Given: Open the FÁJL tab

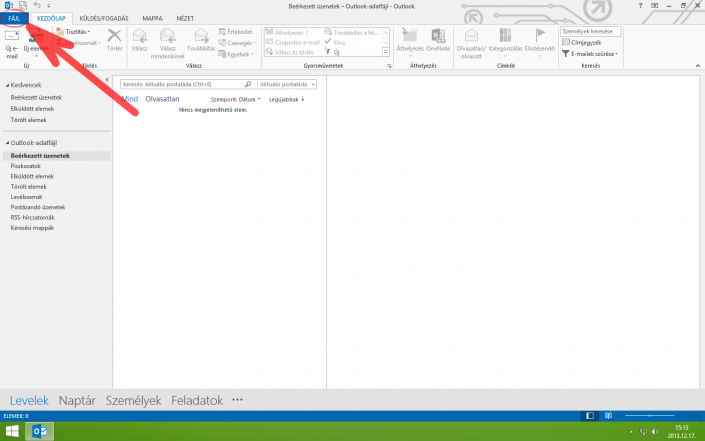Looking at the screenshot, I should coord(15,19).
